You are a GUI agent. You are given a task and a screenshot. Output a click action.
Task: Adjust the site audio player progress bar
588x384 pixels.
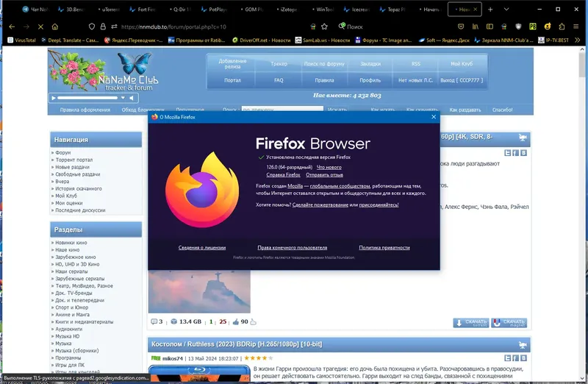click(x=87, y=98)
